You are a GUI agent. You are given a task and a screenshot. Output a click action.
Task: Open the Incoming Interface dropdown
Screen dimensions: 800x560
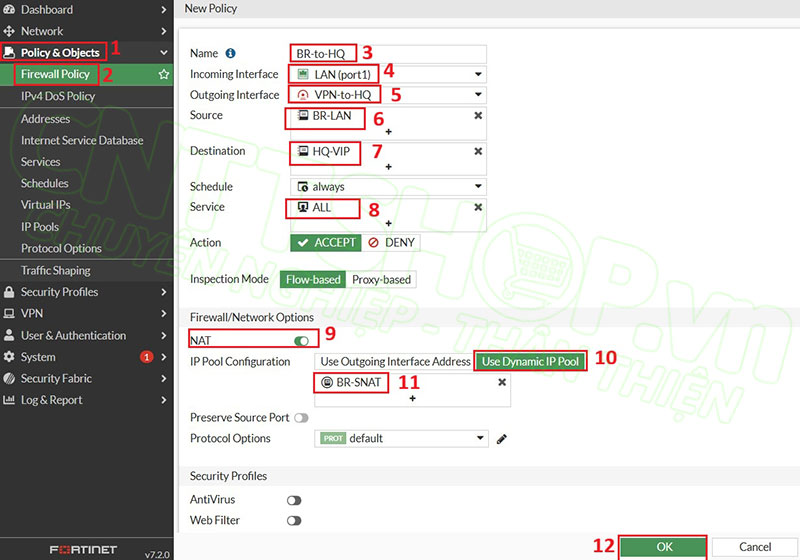(x=478, y=74)
